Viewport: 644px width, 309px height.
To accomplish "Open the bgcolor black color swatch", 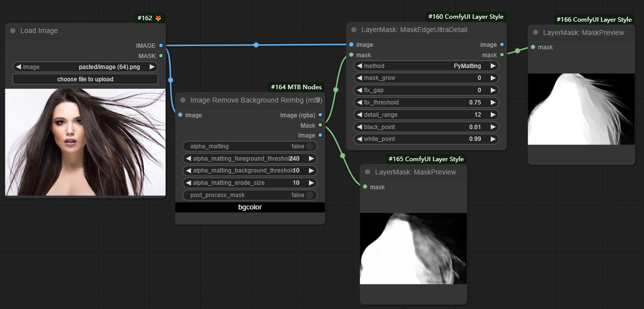I will (x=250, y=207).
